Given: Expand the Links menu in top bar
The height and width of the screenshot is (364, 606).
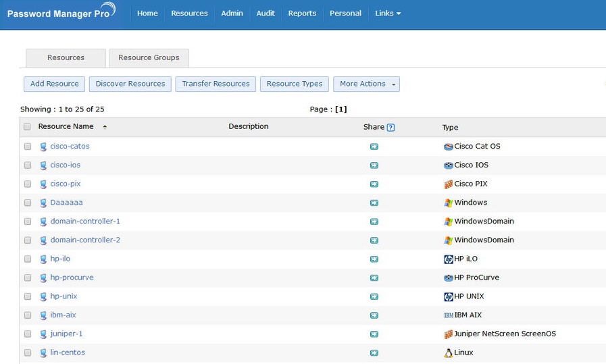Looking at the screenshot, I should pos(388,14).
